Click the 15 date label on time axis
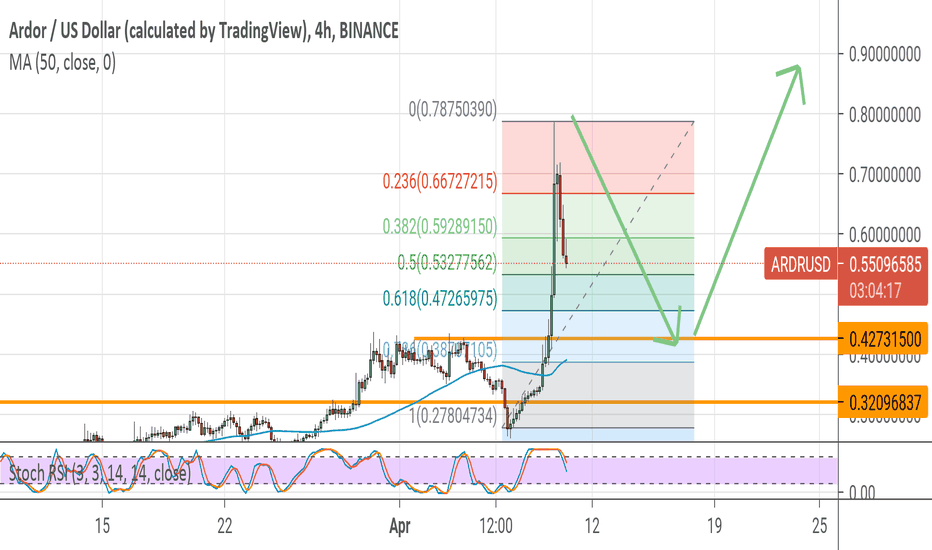This screenshot has width=932, height=550. tap(102, 526)
